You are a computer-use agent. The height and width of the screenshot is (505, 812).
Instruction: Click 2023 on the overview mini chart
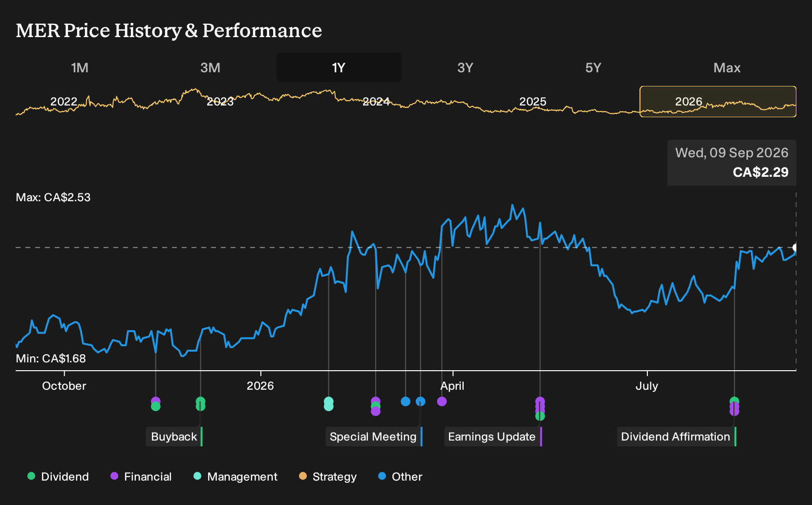click(x=220, y=102)
